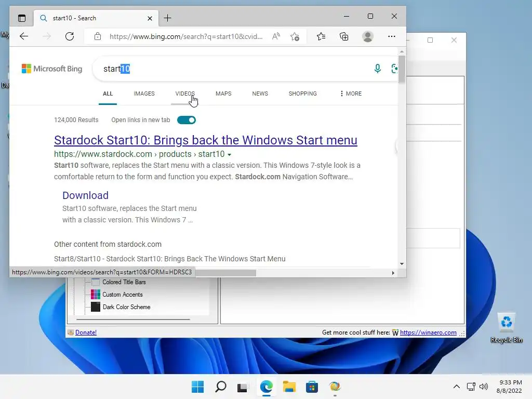Open clock and date in taskbar

coord(509,387)
